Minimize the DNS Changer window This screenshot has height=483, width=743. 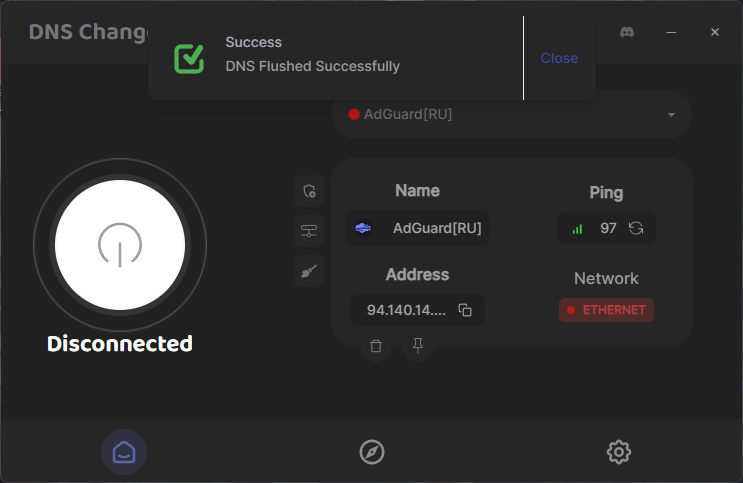click(x=671, y=32)
